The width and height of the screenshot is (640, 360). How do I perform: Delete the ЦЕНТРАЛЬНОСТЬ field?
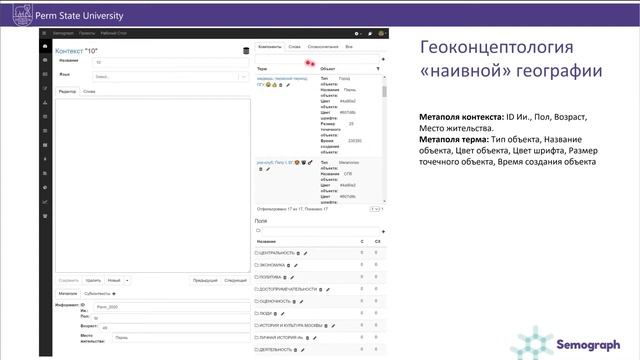[x=298, y=253]
